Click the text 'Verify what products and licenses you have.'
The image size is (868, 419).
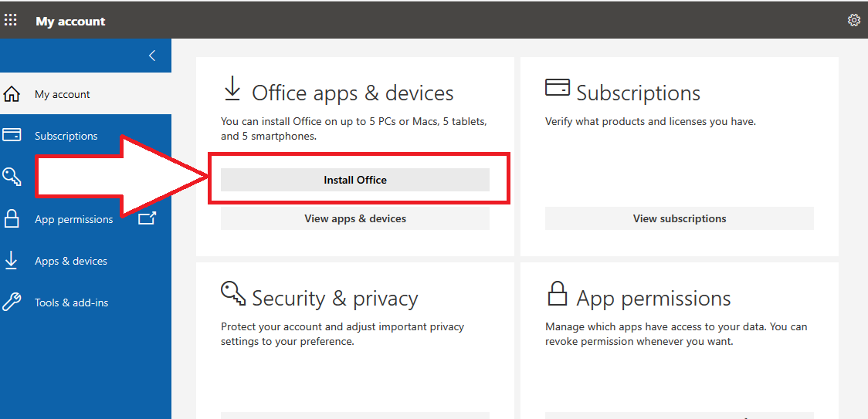point(650,121)
